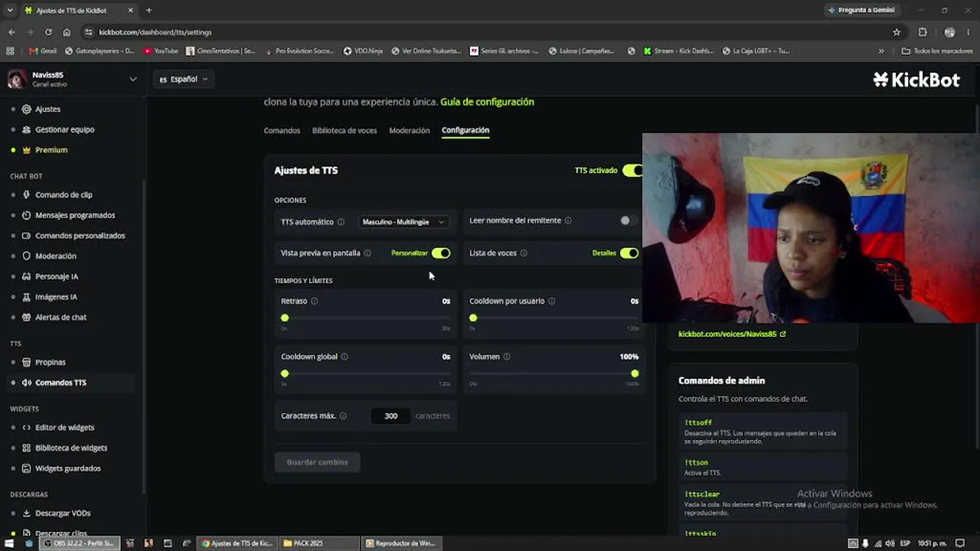This screenshot has height=551, width=980.
Task: Open the browser extensions menu
Action: (x=923, y=32)
